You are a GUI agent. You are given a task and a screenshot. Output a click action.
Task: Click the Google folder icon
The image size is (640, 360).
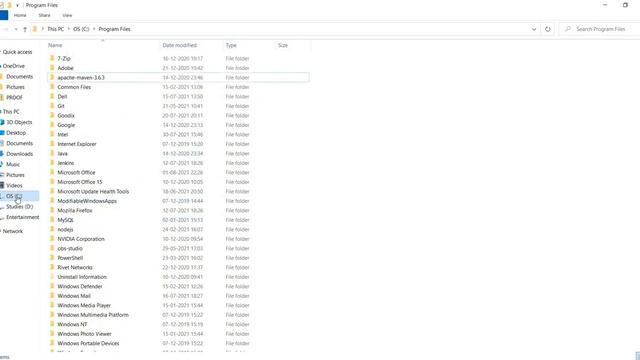tap(52, 125)
